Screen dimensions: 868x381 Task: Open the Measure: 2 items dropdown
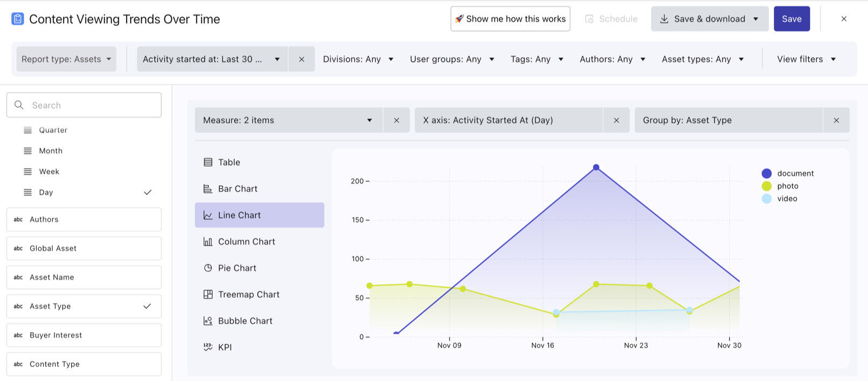pyautogui.click(x=288, y=120)
